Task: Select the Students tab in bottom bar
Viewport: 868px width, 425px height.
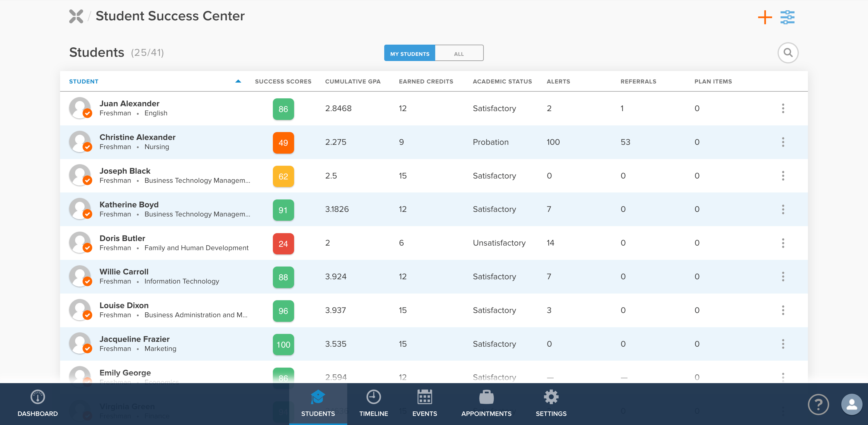Action: click(x=318, y=403)
